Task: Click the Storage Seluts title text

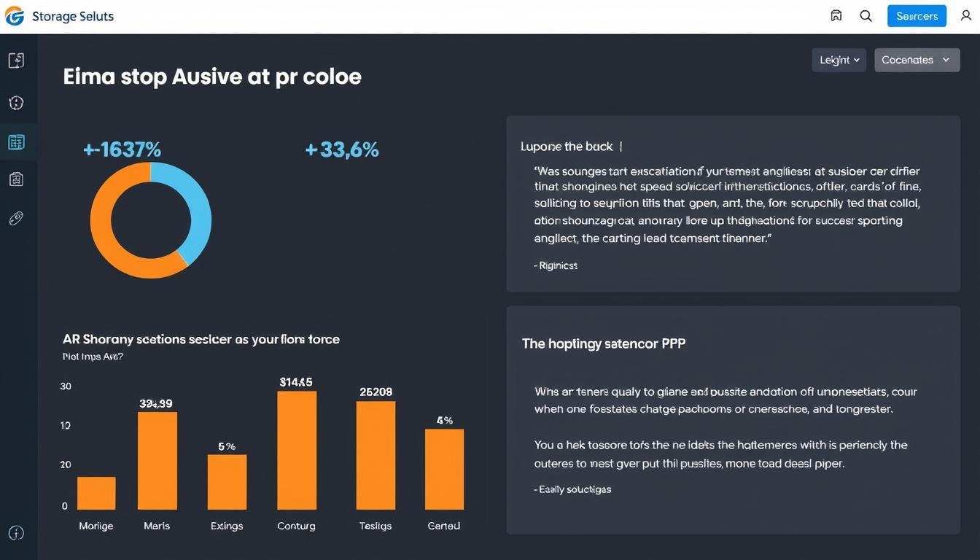Action: click(x=73, y=16)
